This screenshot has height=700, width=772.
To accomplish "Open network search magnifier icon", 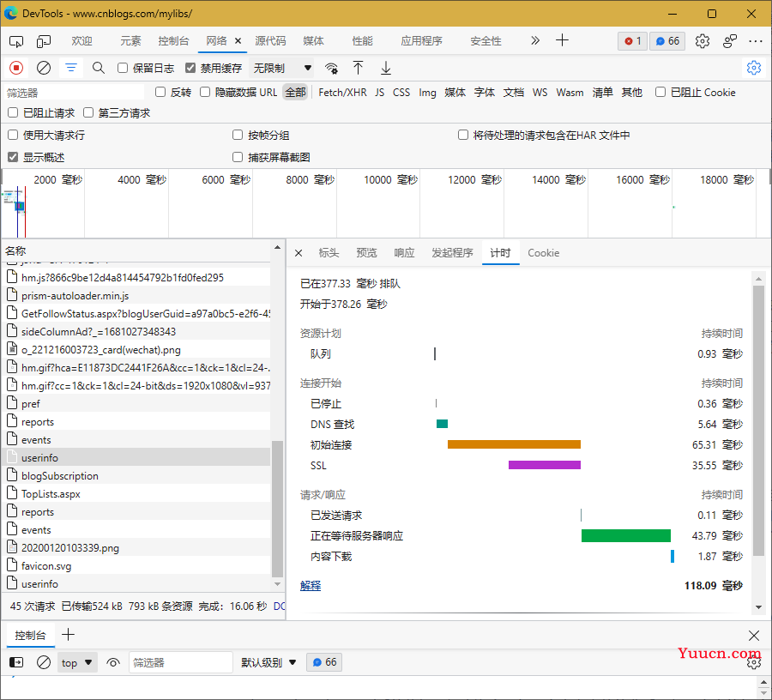I will pos(99,68).
